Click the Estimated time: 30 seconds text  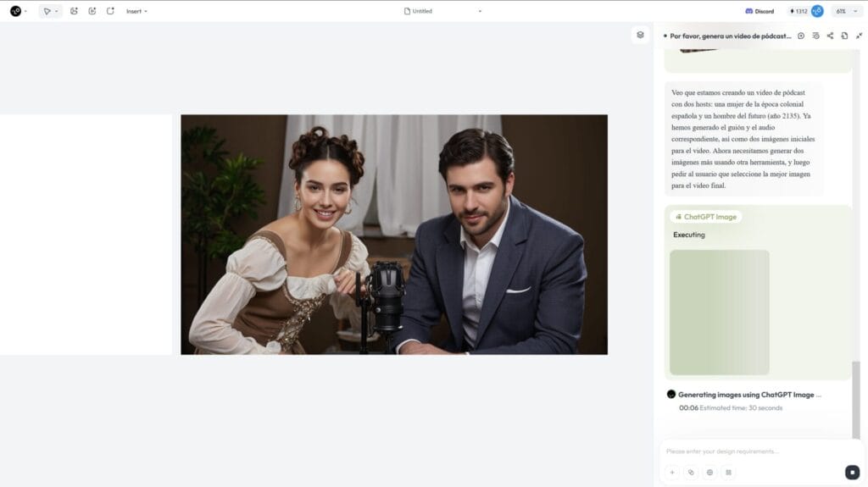741,408
